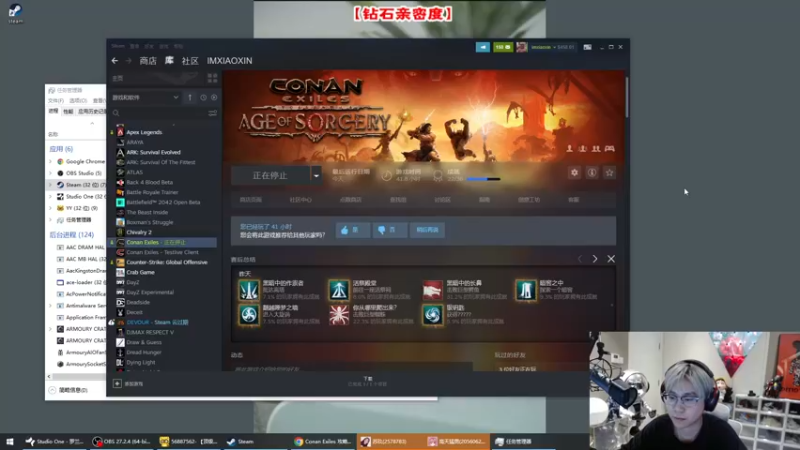This screenshot has width=800, height=450.
Task: Click the controller support icon on banner
Action: click(x=610, y=148)
